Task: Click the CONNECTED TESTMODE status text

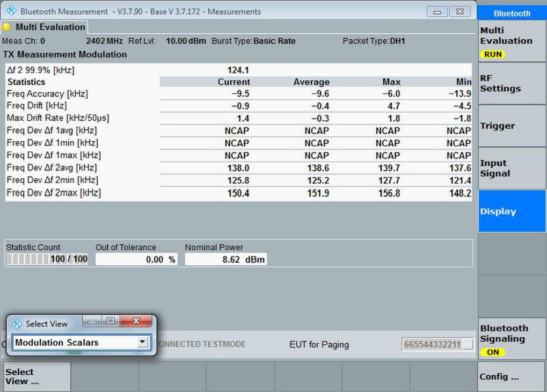Action: [x=202, y=344]
